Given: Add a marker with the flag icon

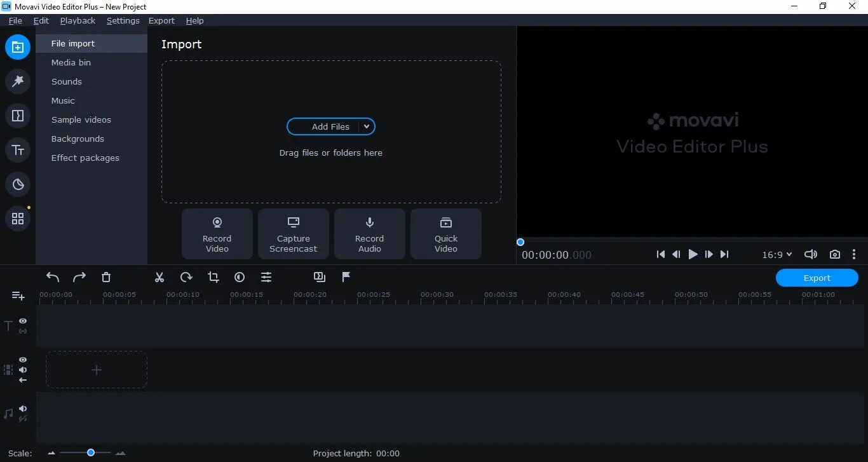Looking at the screenshot, I should (346, 277).
